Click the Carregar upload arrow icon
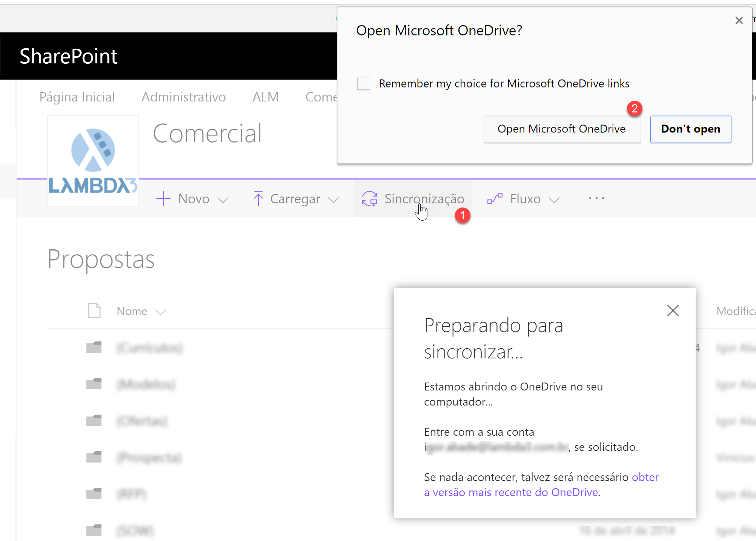 pyautogui.click(x=258, y=198)
